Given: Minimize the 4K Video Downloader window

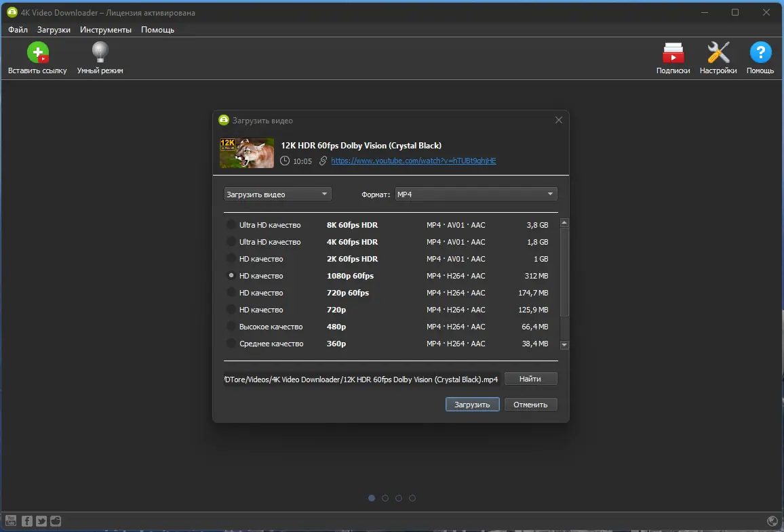Looking at the screenshot, I should pos(705,12).
